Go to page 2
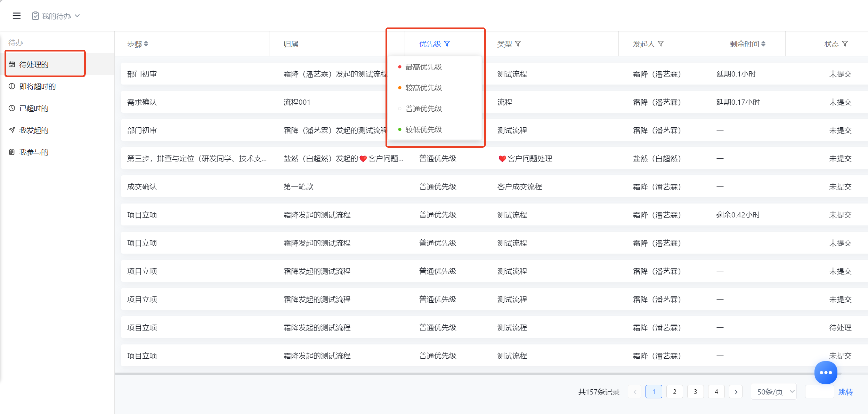This screenshot has height=414, width=868. [x=674, y=392]
